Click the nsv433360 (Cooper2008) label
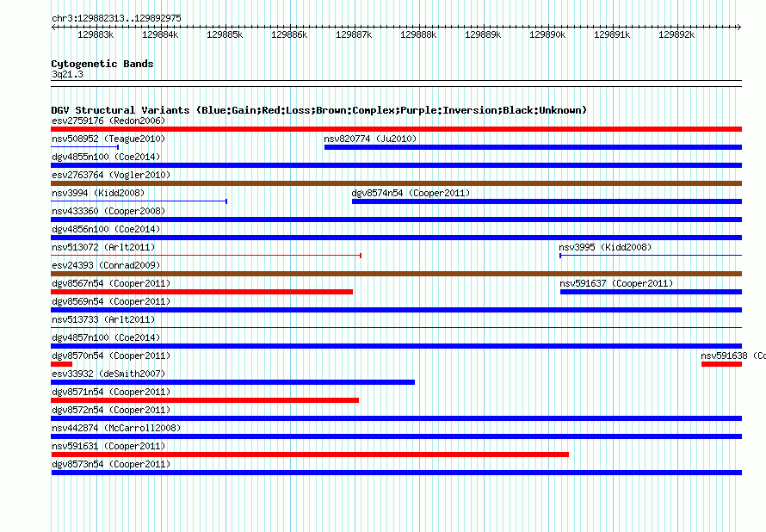Viewport: 766px width, 532px height. (x=108, y=211)
